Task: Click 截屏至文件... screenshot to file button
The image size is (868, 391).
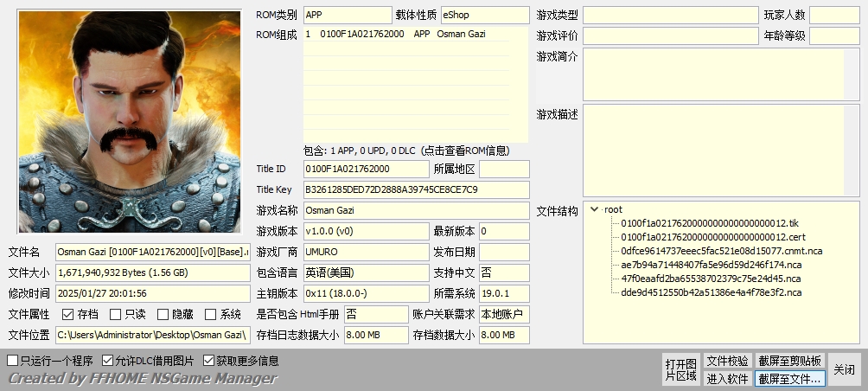Action: pyautogui.click(x=789, y=378)
